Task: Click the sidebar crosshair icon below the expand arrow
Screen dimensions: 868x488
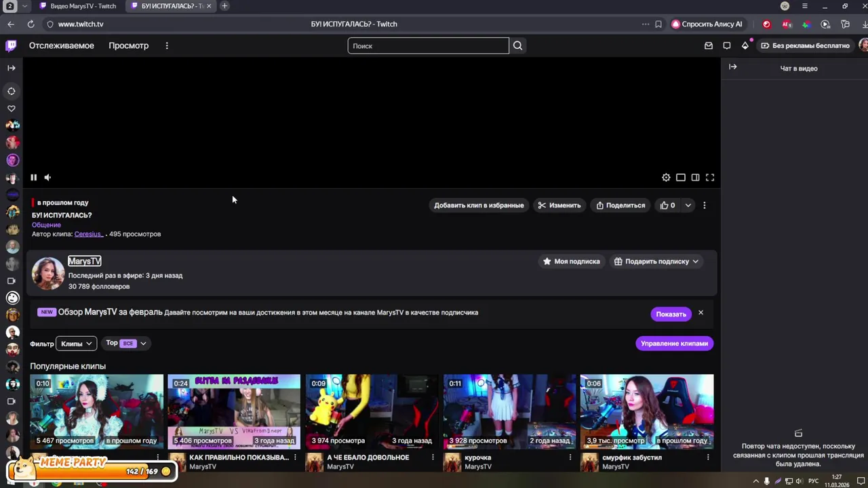Action: click(x=12, y=91)
